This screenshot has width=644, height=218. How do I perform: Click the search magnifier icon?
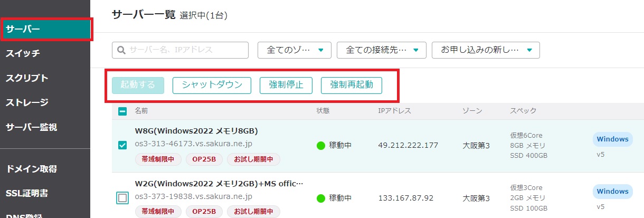[121, 50]
